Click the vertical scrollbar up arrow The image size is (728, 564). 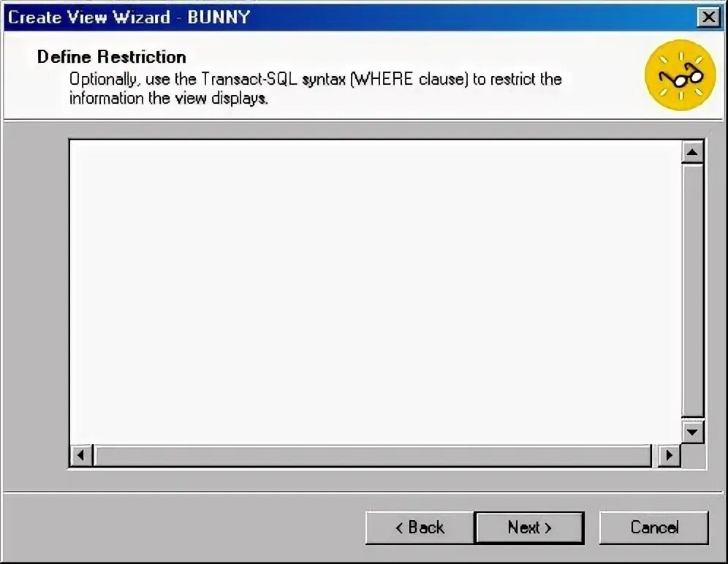[x=692, y=152]
